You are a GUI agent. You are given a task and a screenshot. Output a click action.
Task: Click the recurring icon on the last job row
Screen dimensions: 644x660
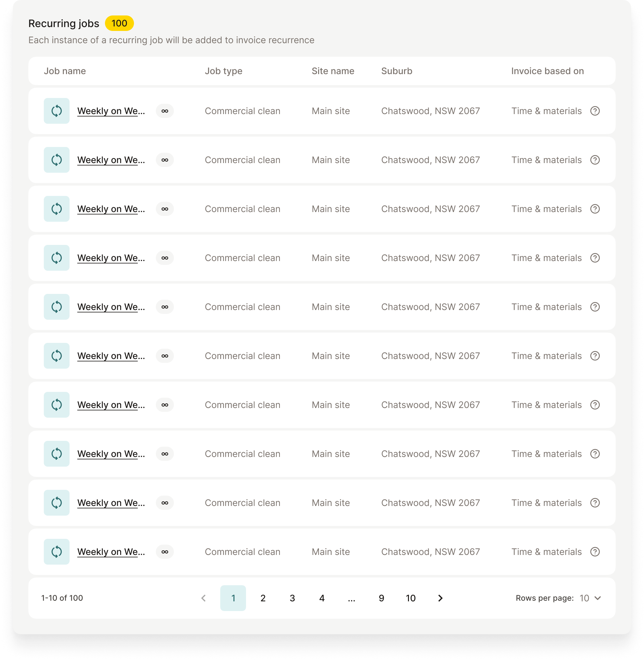click(56, 551)
